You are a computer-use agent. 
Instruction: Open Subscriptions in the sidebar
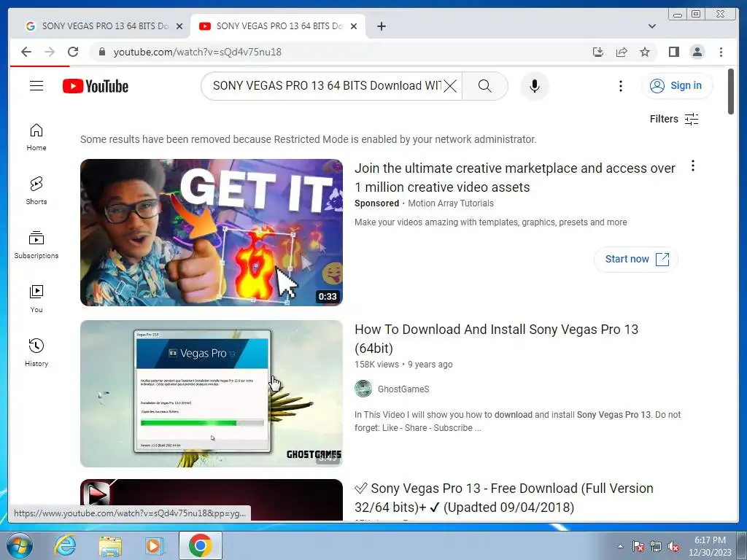coord(36,245)
